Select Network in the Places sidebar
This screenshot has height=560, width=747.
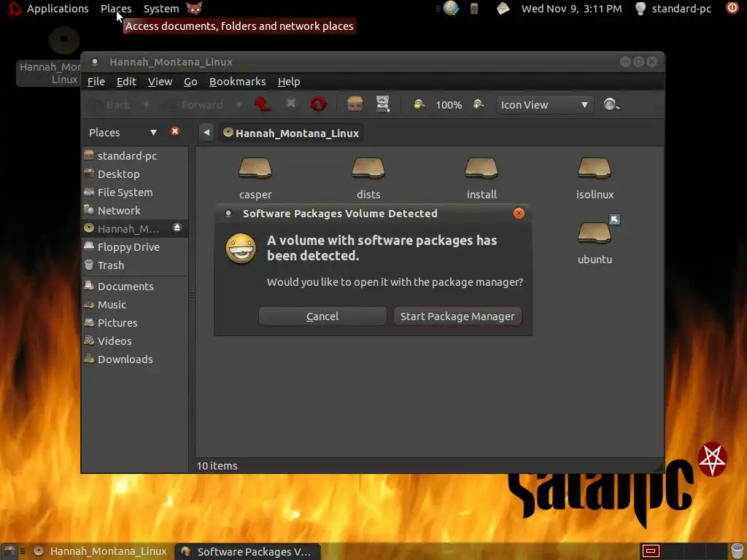135,210
